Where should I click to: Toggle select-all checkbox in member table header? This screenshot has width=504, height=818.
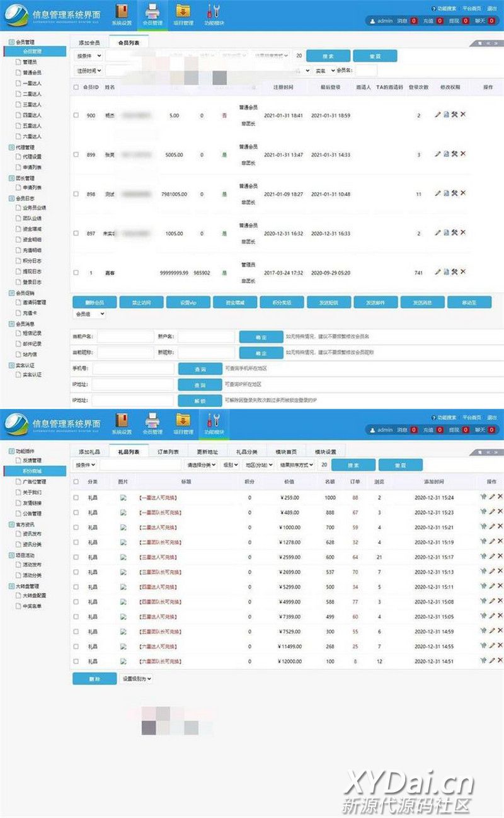76,87
